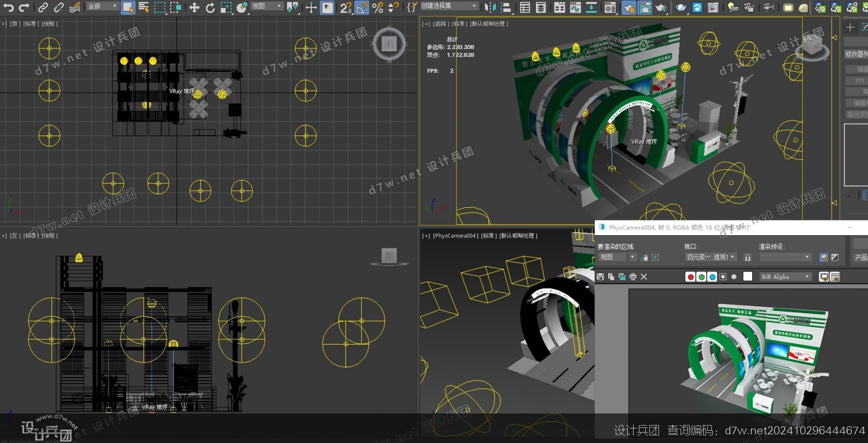
Task: Open PhysCamera004 viewport label menu
Action: (x=455, y=236)
